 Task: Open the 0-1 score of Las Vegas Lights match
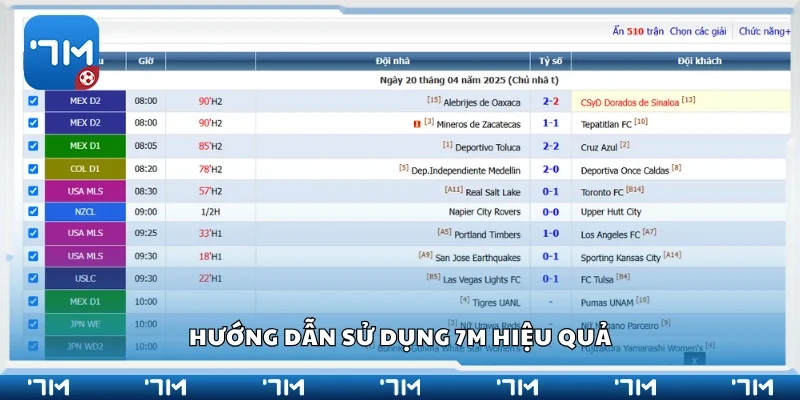pos(551,279)
